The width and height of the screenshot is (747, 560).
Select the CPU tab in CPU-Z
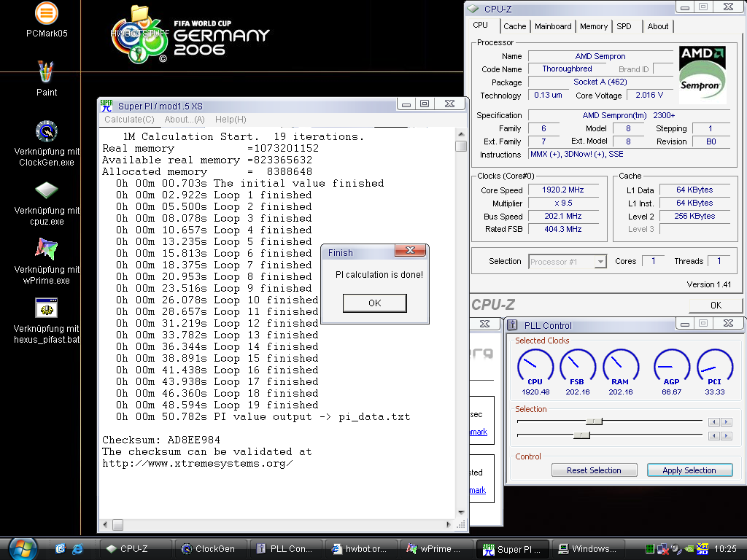[480, 26]
